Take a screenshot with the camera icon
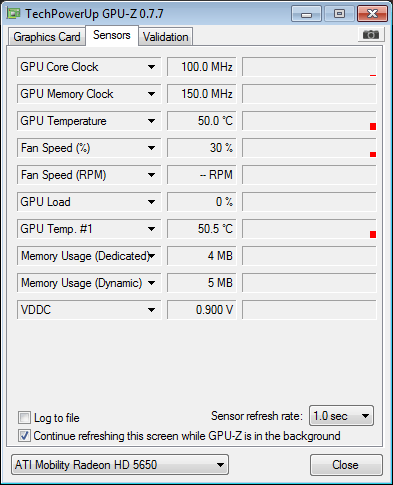Image resolution: width=393 pixels, height=485 pixels. [x=371, y=34]
